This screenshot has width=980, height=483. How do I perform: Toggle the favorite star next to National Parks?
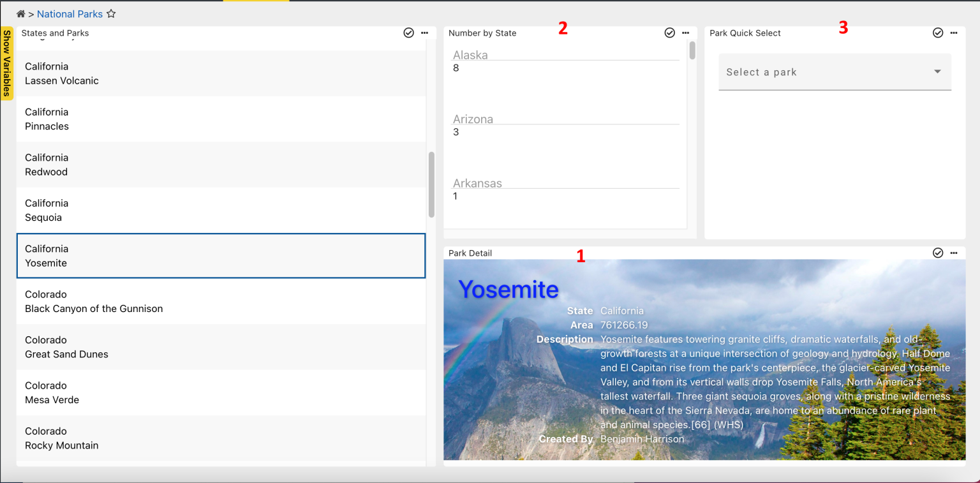click(111, 13)
